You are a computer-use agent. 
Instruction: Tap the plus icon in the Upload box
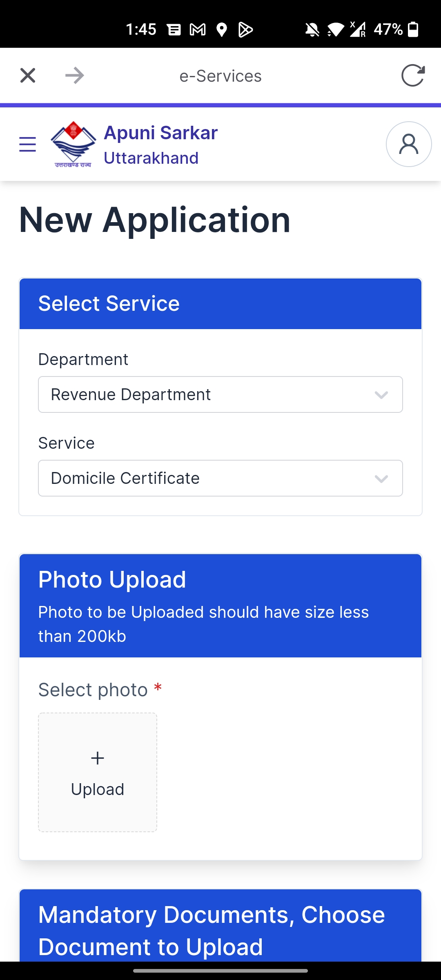pyautogui.click(x=97, y=757)
